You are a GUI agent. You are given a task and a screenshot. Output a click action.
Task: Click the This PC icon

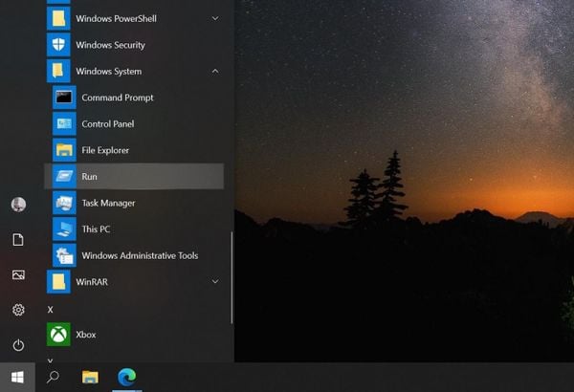coord(64,229)
